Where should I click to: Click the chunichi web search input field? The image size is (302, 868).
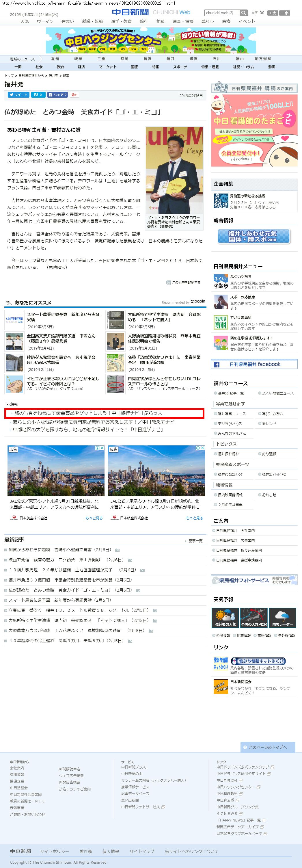pyautogui.click(x=222, y=13)
